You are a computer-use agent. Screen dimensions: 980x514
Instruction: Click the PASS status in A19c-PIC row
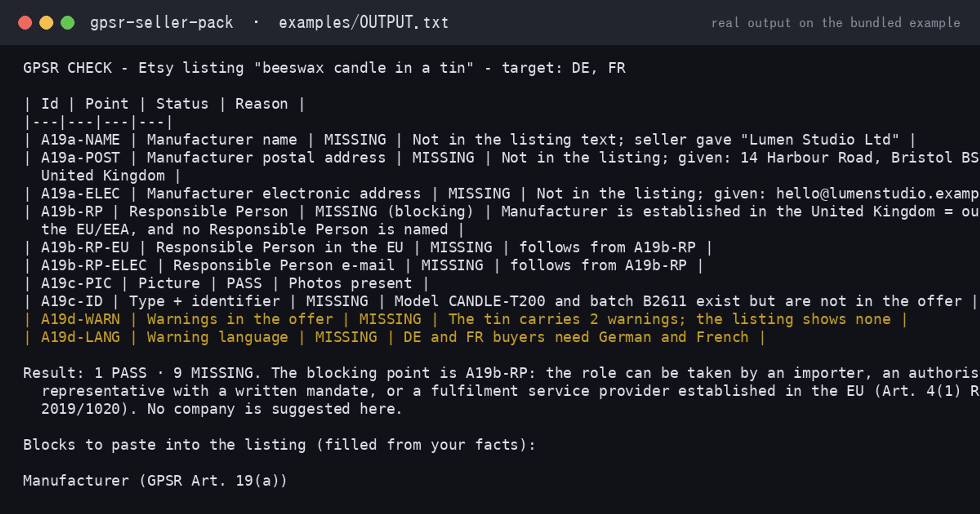tap(244, 283)
